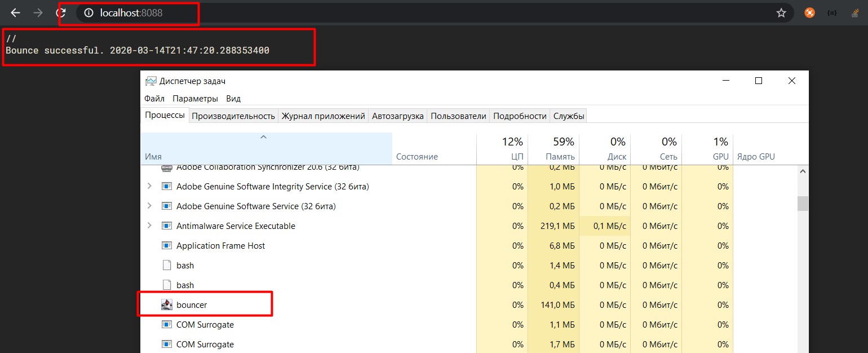Expand Adobe Genuine Software Integrity Service

click(x=149, y=186)
